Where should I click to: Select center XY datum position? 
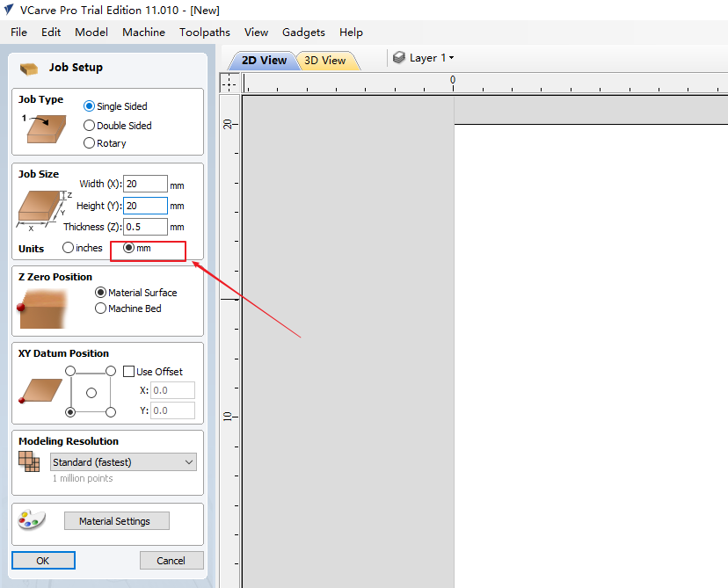[x=91, y=393]
